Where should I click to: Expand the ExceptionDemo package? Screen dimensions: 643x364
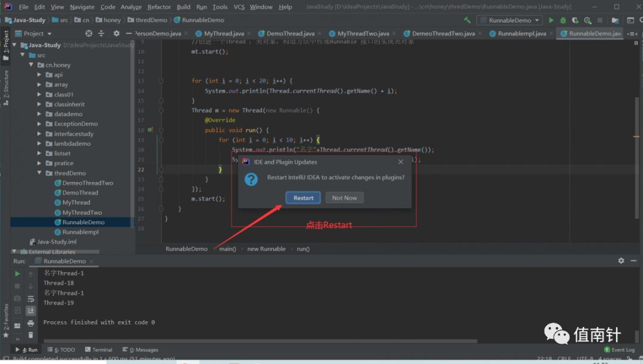(39, 124)
